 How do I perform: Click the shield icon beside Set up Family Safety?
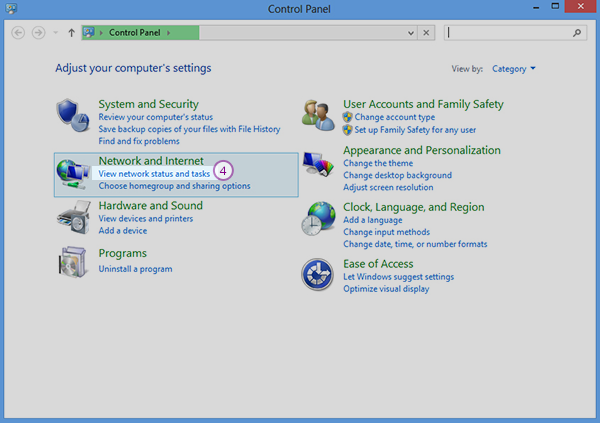(x=347, y=130)
